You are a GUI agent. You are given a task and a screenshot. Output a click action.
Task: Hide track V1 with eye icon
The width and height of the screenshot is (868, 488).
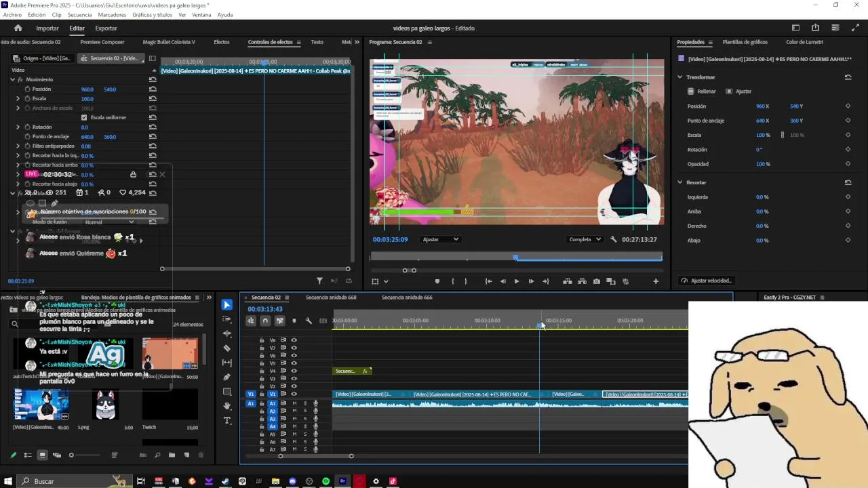tap(294, 394)
